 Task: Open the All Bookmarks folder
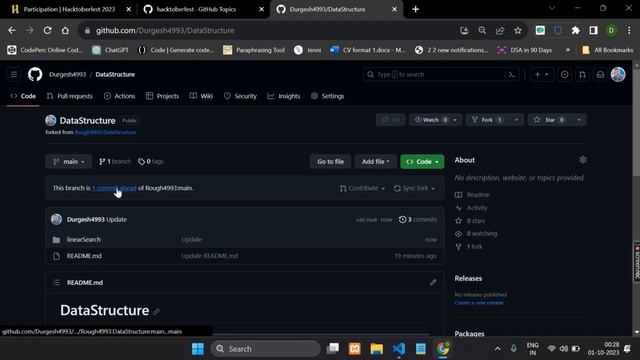[608, 50]
